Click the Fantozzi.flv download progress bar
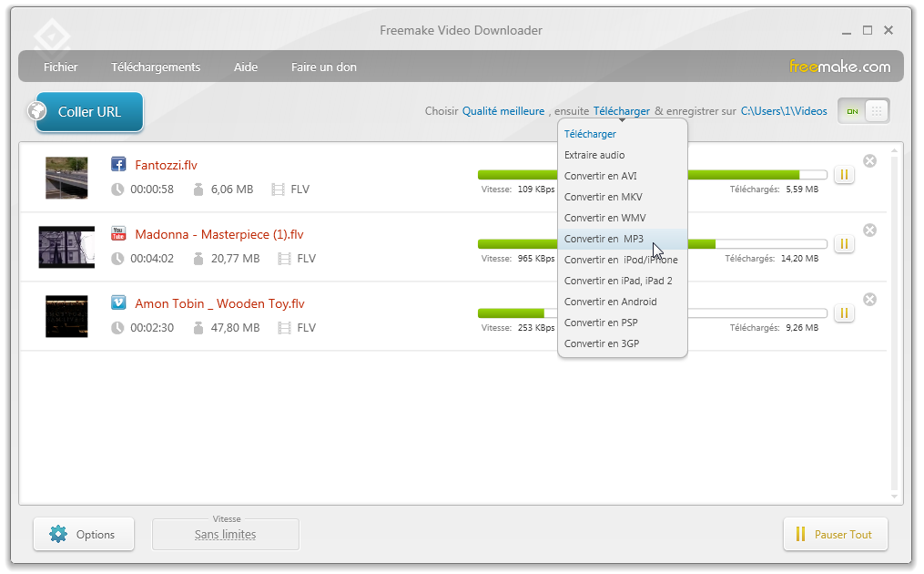Viewport: 924px width, 574px height. (x=653, y=175)
